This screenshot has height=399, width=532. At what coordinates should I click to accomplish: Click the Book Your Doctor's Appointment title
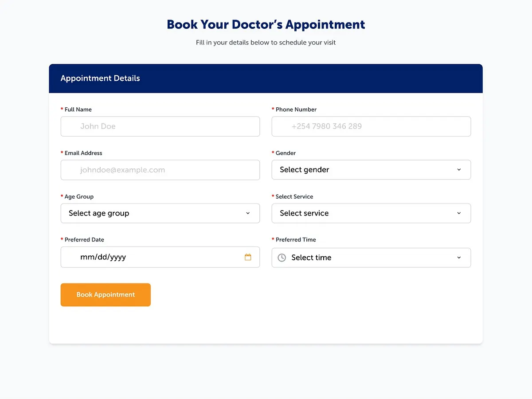[x=266, y=24]
